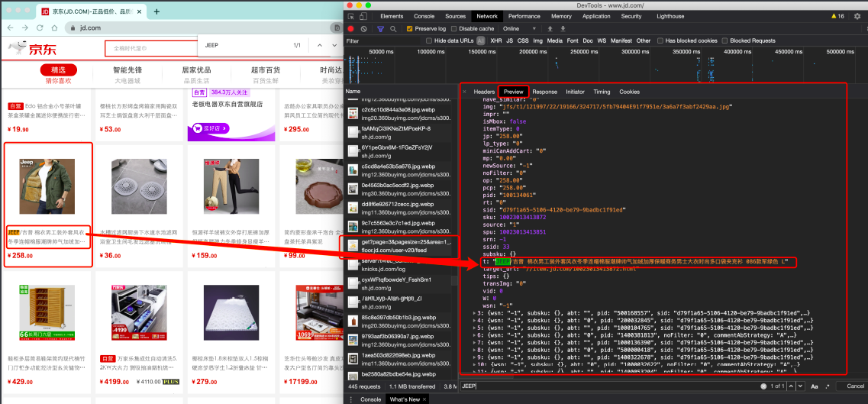Image resolution: width=868 pixels, height=404 pixels.
Task: Expand JSON item 8 with pid 500000418
Action: (x=475, y=350)
